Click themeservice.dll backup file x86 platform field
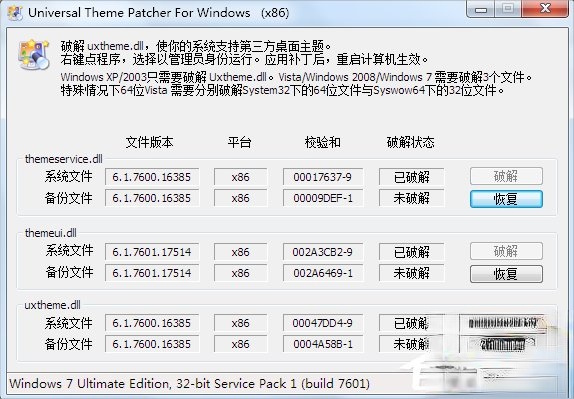 [x=241, y=198]
